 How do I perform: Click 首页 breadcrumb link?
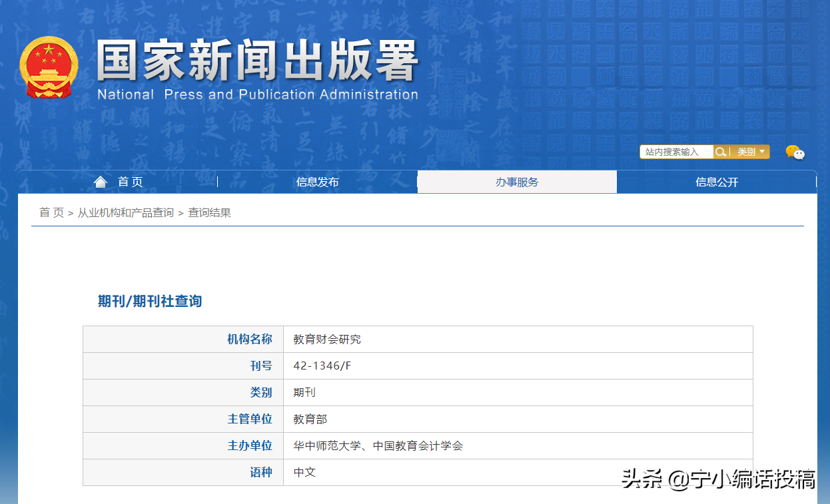[51, 212]
